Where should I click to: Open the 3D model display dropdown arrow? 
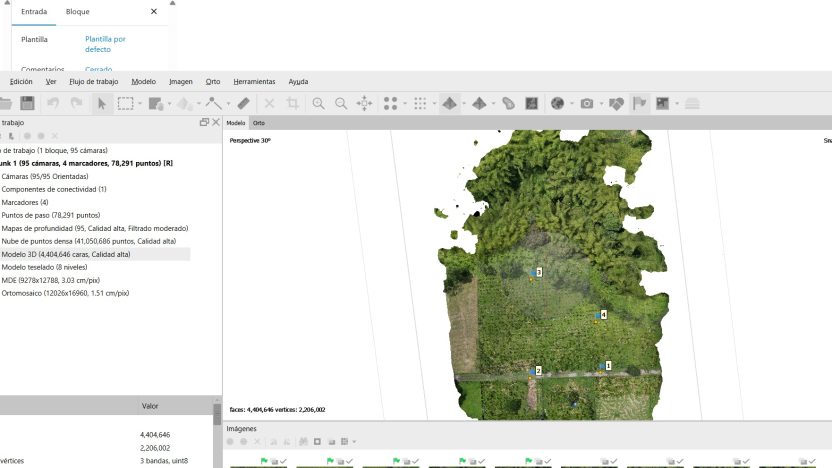coord(464,103)
